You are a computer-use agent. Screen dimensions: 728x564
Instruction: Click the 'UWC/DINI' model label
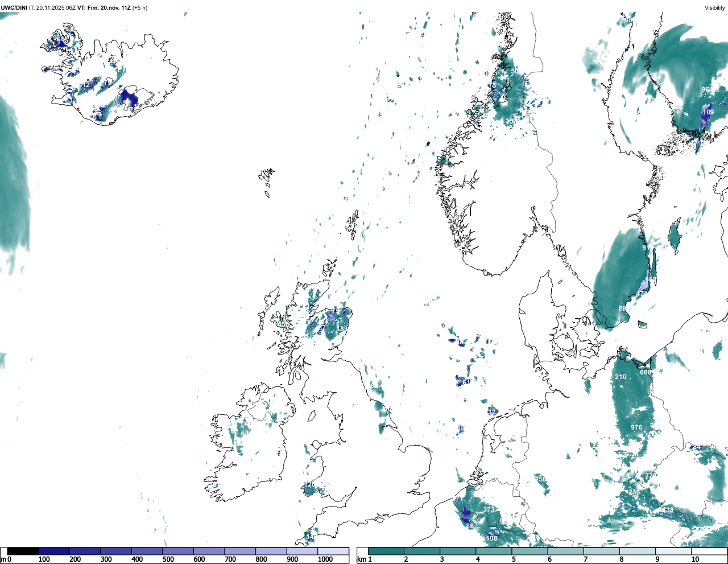14,7
